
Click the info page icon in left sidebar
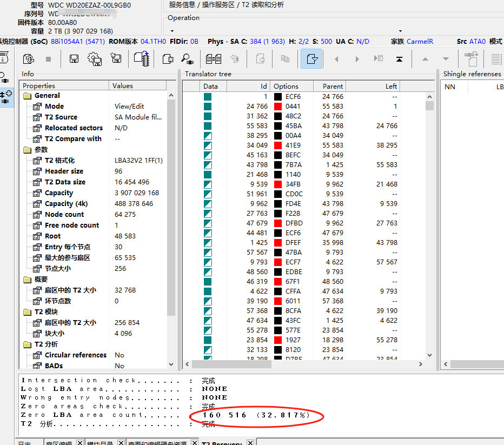4,57
